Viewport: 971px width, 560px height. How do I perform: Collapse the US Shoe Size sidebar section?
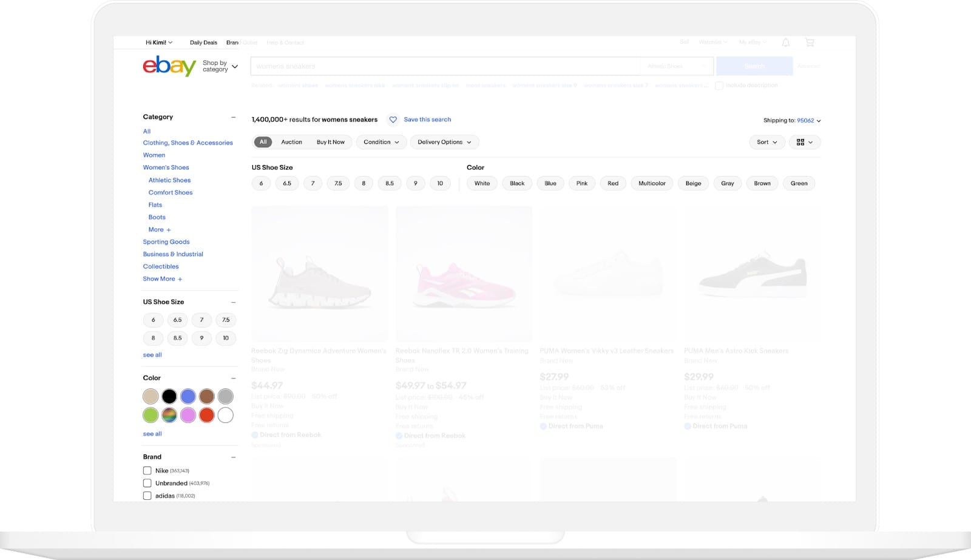tap(233, 302)
